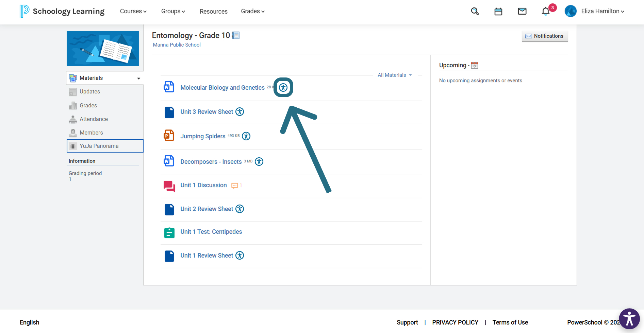644x333 pixels.
Task: Open accessibility icon for Molecular Biology and Genetics
Action: (x=283, y=88)
